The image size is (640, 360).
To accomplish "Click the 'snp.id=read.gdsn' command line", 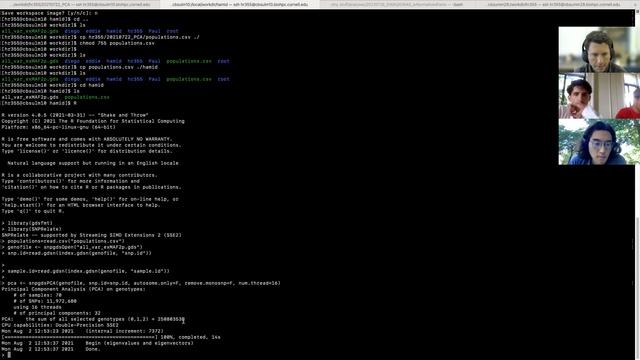I will click(76, 253).
